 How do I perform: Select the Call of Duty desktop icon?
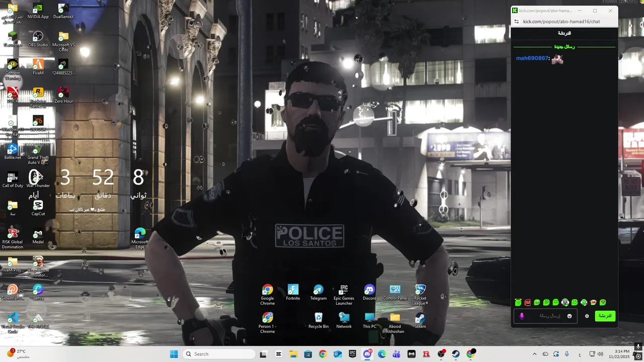click(x=13, y=180)
